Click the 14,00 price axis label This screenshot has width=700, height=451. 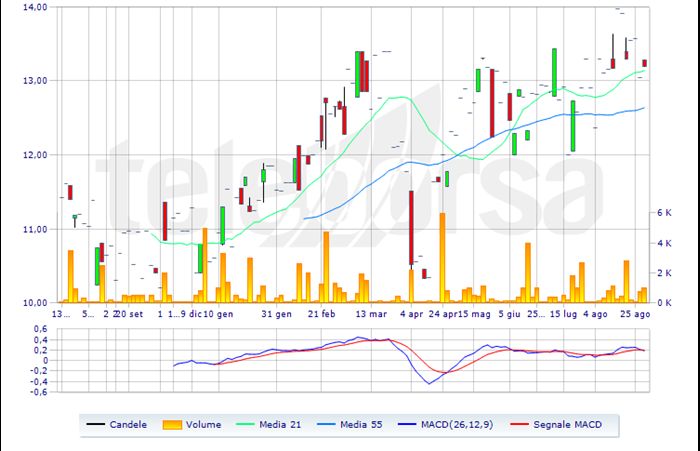[35, 7]
